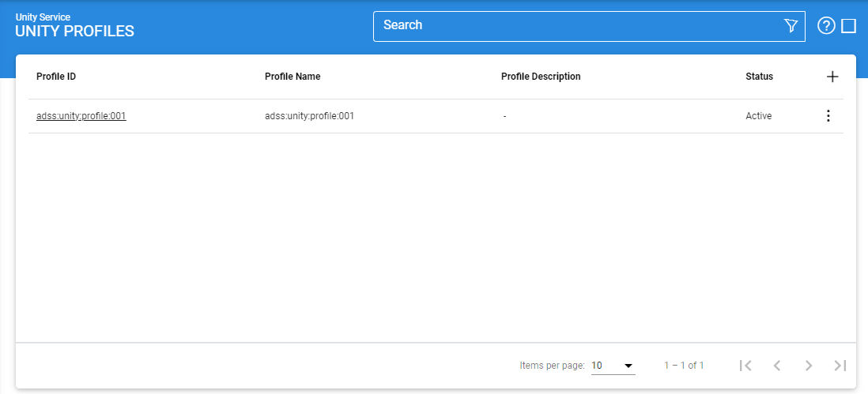Image resolution: width=868 pixels, height=394 pixels.
Task: Select the adss:unity:profile:001 Profile Name cell
Action: [x=309, y=116]
